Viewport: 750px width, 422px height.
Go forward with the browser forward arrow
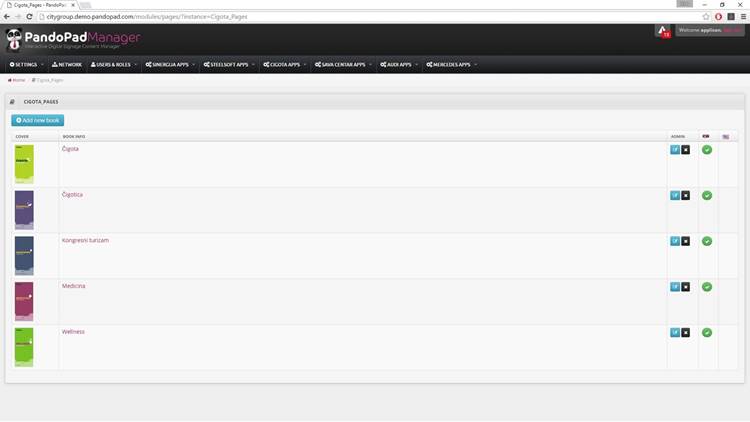point(18,17)
